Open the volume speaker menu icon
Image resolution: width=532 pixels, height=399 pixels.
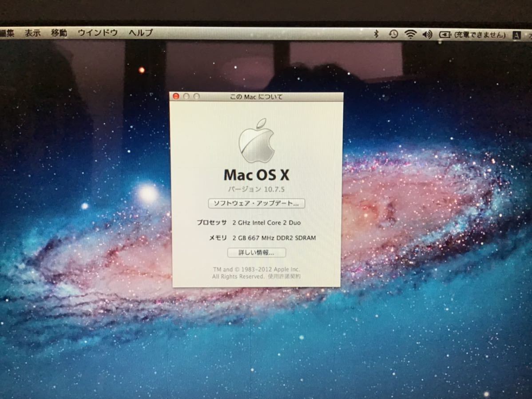pos(427,34)
